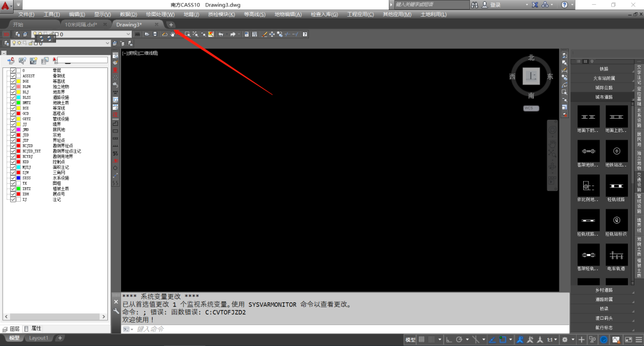Toggle the SXSS 水系设施 layer checkbox
Screen dimensions: 644x346
(x=13, y=178)
